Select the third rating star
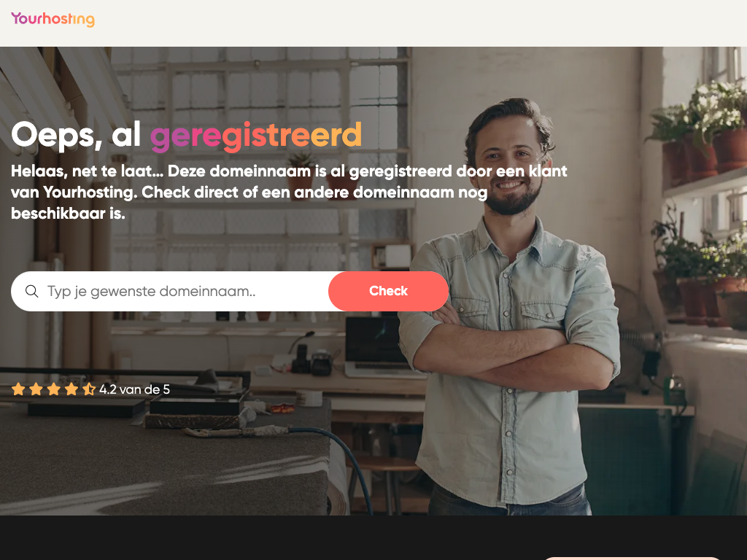This screenshot has width=747, height=560. 54,389
